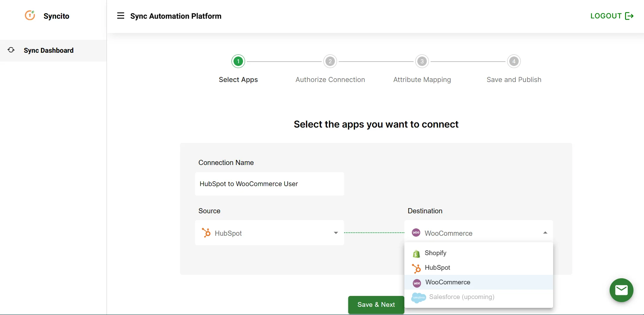Viewport: 644px width, 315px height.
Task: Click the sync icon beside Sync Dashboard
Action: (11, 50)
